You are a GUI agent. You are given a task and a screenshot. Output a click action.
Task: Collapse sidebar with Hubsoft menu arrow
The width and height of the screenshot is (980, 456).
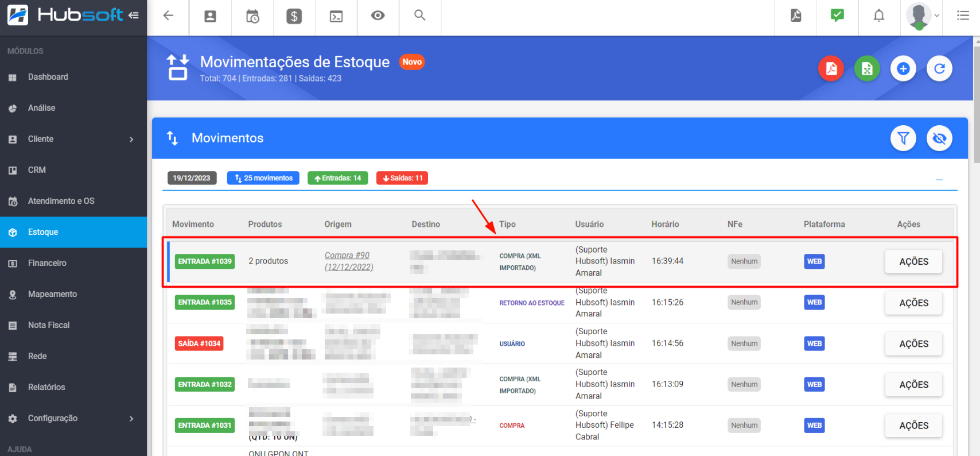click(x=134, y=16)
